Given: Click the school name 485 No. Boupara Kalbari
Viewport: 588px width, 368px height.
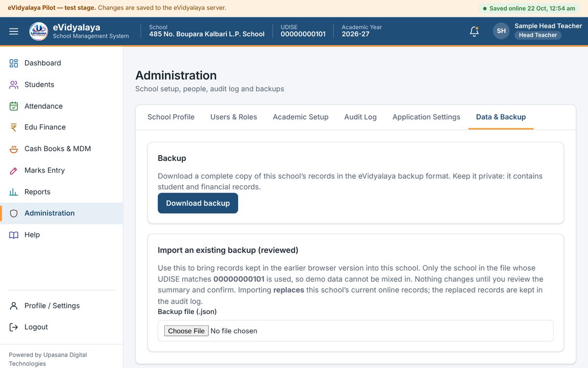Looking at the screenshot, I should (x=207, y=34).
